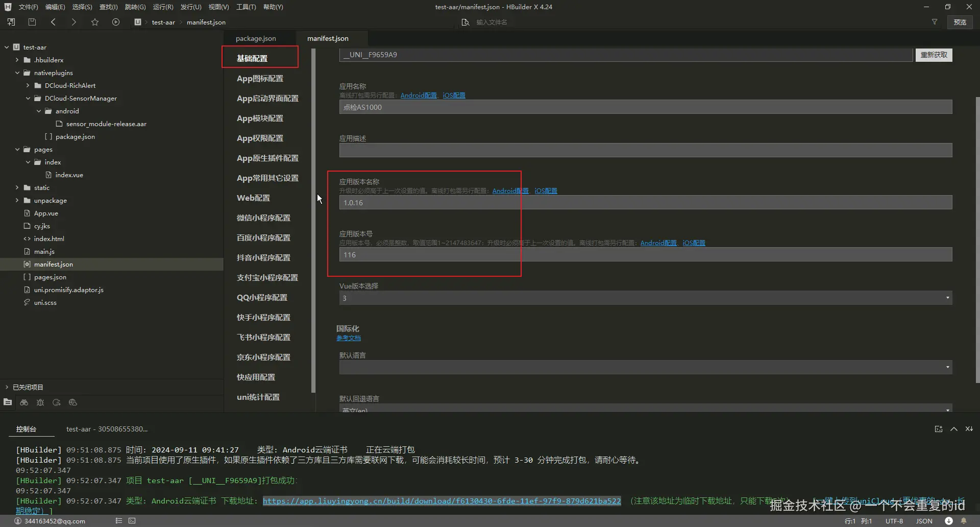Click the 应用版本名称 input field

[x=646, y=203]
